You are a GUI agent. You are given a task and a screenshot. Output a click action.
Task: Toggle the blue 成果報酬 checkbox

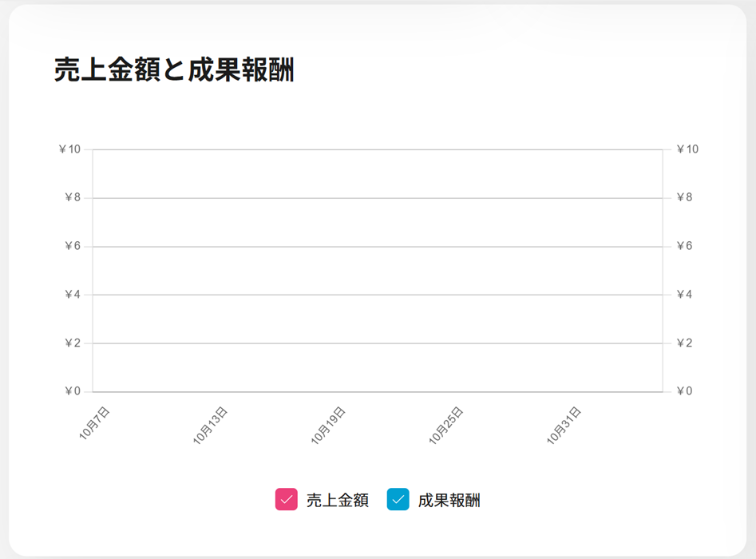pos(398,500)
